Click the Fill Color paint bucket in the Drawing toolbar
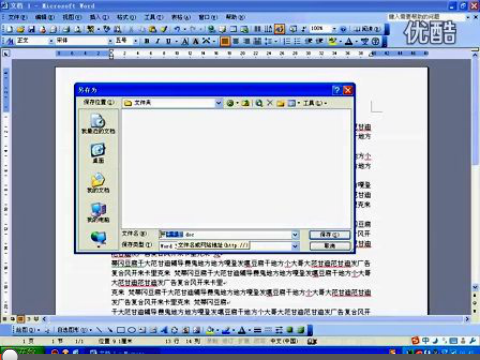 point(210,330)
